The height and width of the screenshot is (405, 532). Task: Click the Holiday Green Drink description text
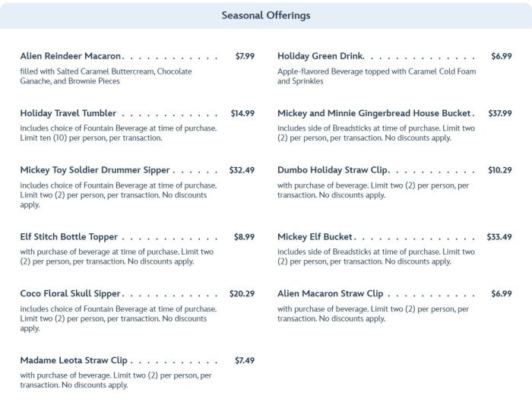376,76
